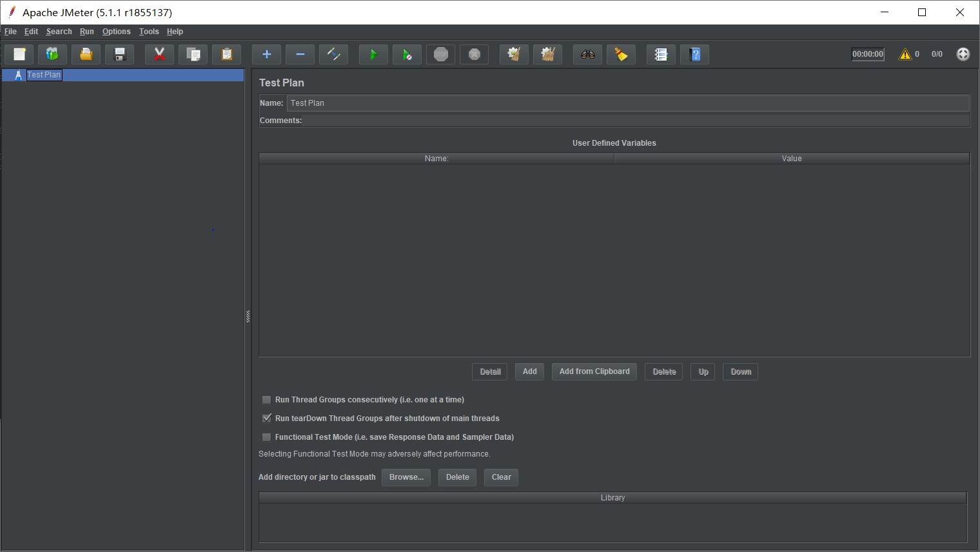Click the Comments input field
Image resolution: width=980 pixels, height=552 pixels.
636,121
